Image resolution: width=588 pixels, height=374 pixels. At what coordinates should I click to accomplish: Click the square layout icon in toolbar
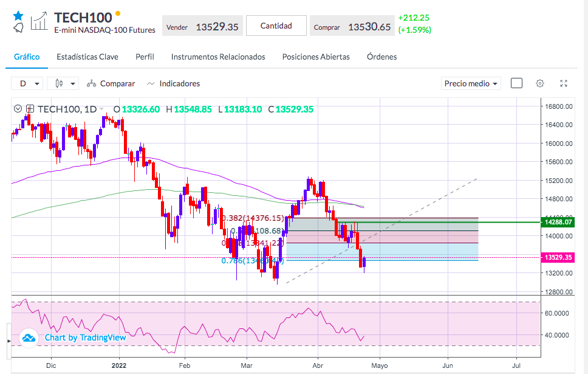point(516,83)
